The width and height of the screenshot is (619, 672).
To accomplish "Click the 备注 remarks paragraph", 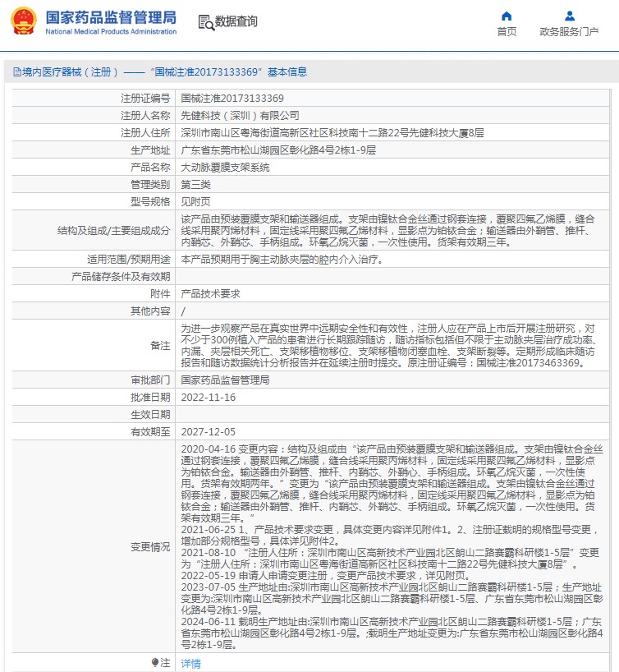I will (387, 345).
